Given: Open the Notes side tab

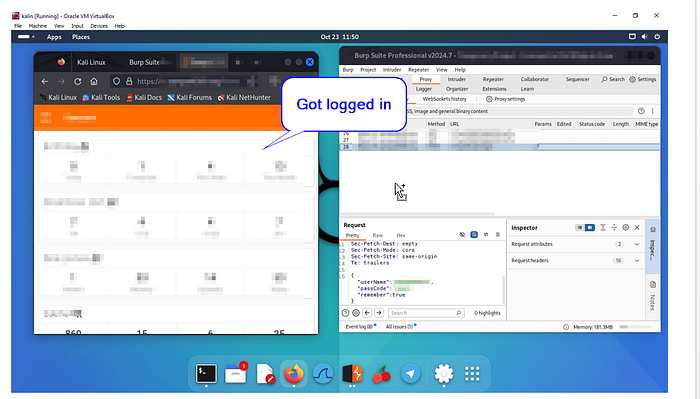Looking at the screenshot, I should pos(653,296).
